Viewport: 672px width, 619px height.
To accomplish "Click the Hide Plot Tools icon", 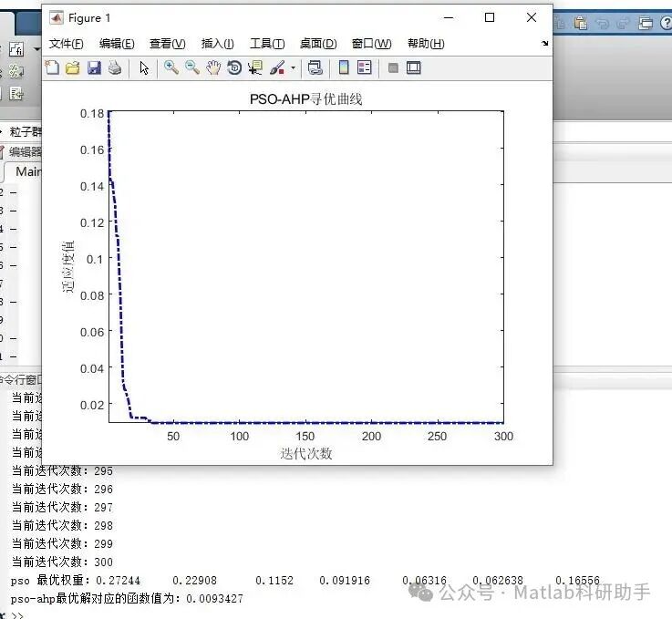I will (x=393, y=67).
